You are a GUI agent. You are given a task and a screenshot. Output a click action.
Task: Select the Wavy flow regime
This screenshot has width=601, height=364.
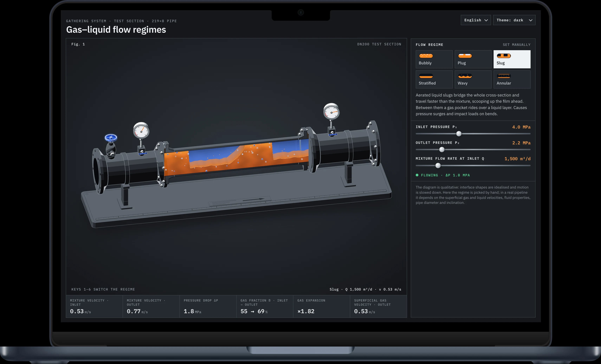point(473,79)
